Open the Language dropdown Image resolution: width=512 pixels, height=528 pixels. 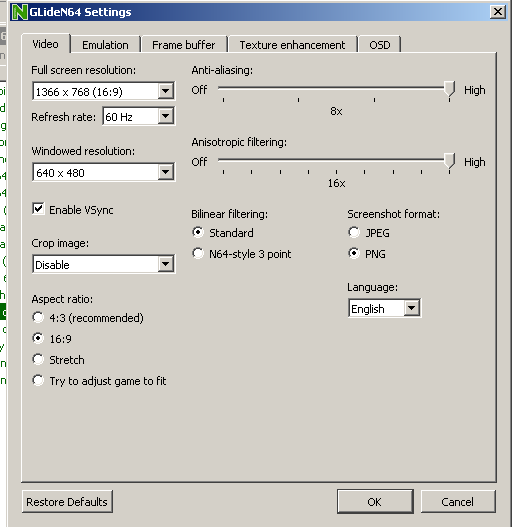(411, 308)
